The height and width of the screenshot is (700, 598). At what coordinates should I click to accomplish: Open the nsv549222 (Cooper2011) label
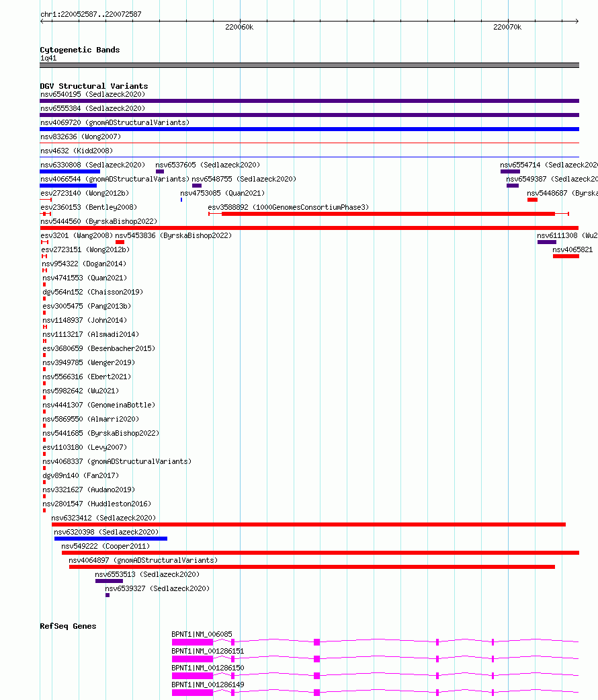(105, 547)
